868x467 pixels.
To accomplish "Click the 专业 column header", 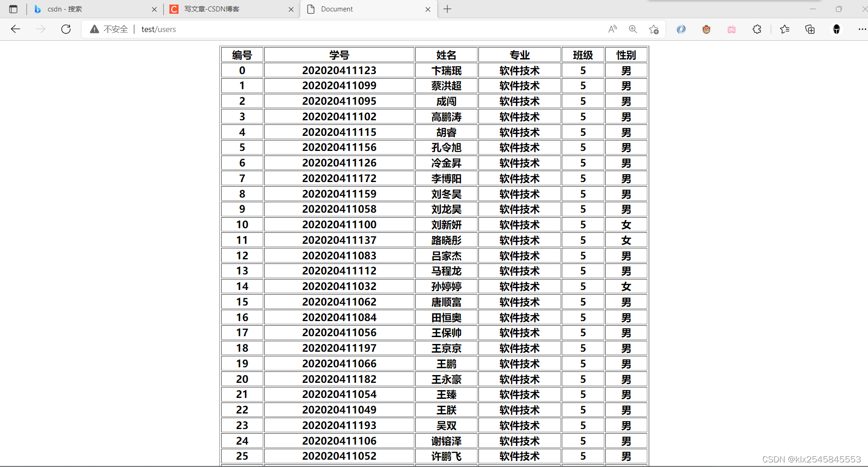I will click(520, 55).
